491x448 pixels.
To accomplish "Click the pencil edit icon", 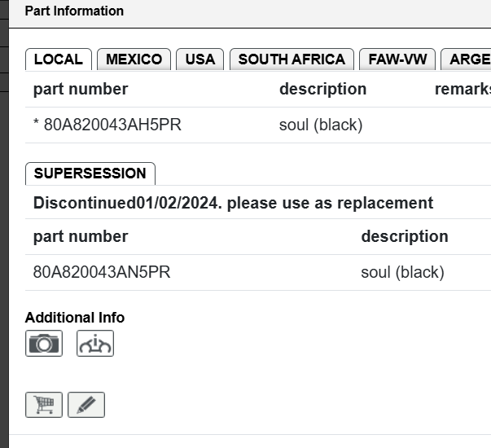I will [86, 404].
